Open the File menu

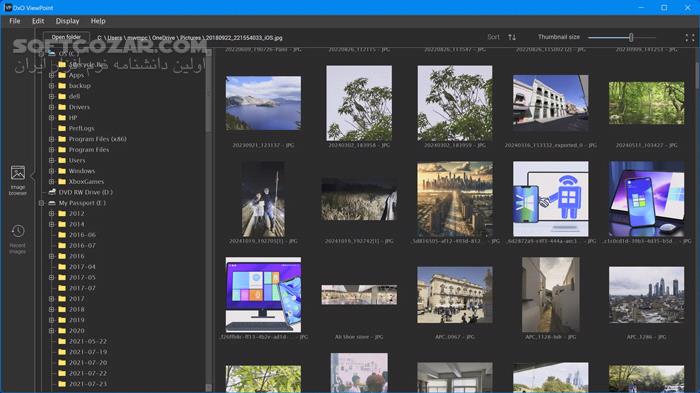pyautogui.click(x=15, y=21)
